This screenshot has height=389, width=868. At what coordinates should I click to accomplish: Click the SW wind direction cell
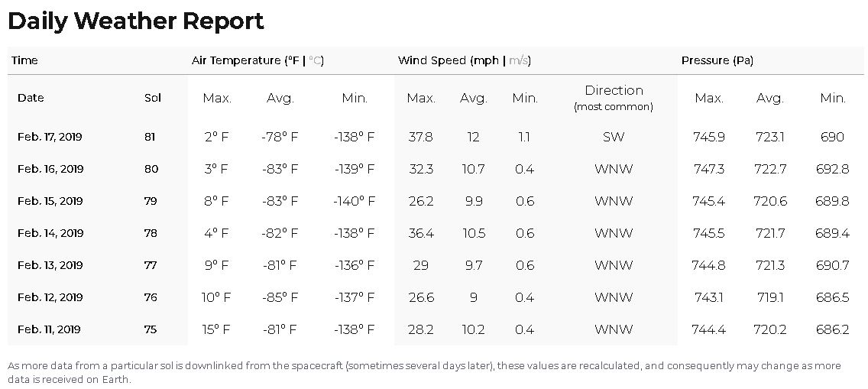613,137
